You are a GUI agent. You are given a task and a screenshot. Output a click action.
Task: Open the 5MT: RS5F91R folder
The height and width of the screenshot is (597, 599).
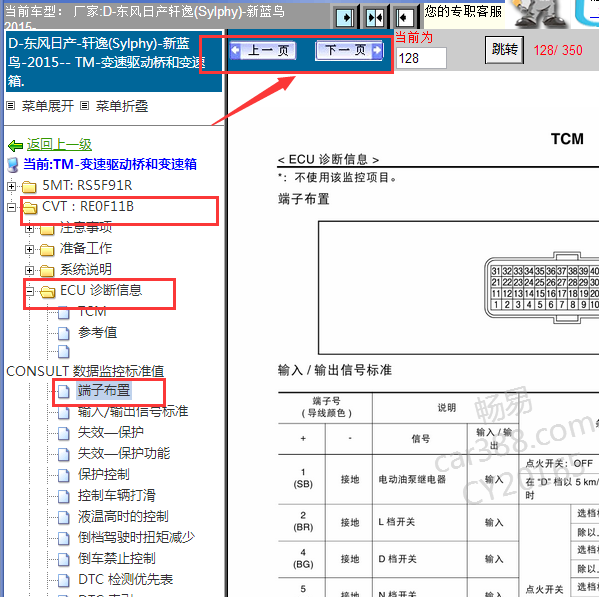[x=87, y=185]
